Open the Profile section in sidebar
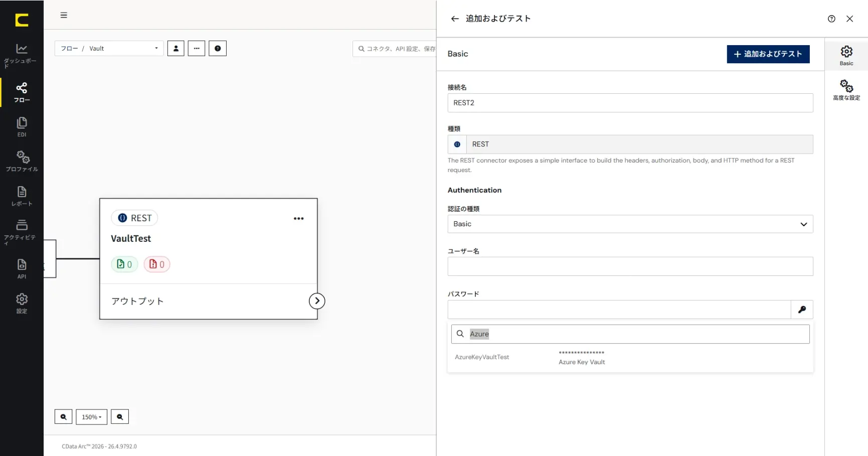The height and width of the screenshot is (456, 868). point(22,161)
